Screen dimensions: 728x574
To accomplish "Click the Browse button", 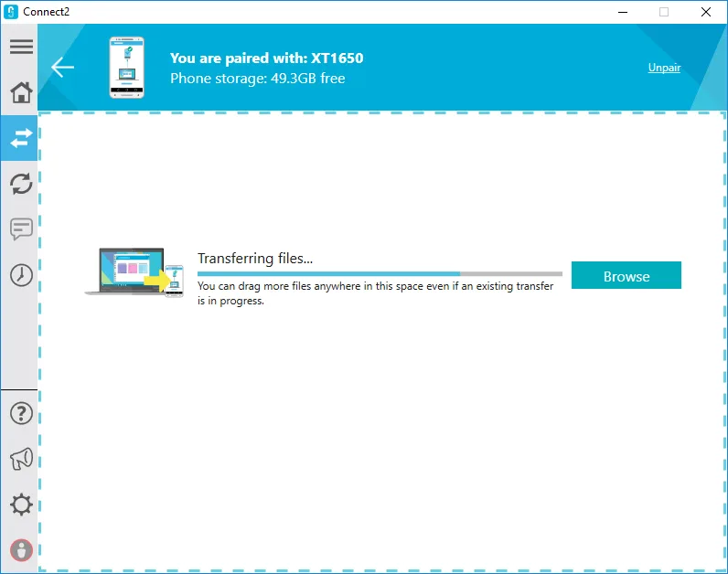I will [x=626, y=275].
